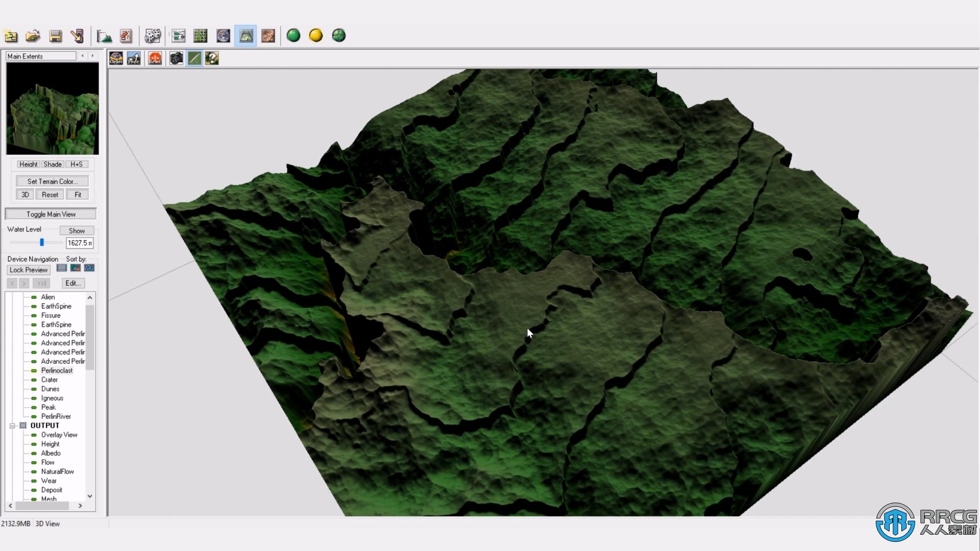Collapse the OUTPUT tree group
The image size is (980, 551).
12,425
